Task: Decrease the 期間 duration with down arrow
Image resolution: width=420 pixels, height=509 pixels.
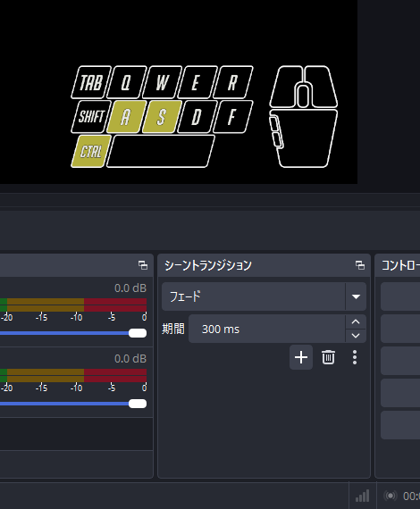Action: click(356, 336)
